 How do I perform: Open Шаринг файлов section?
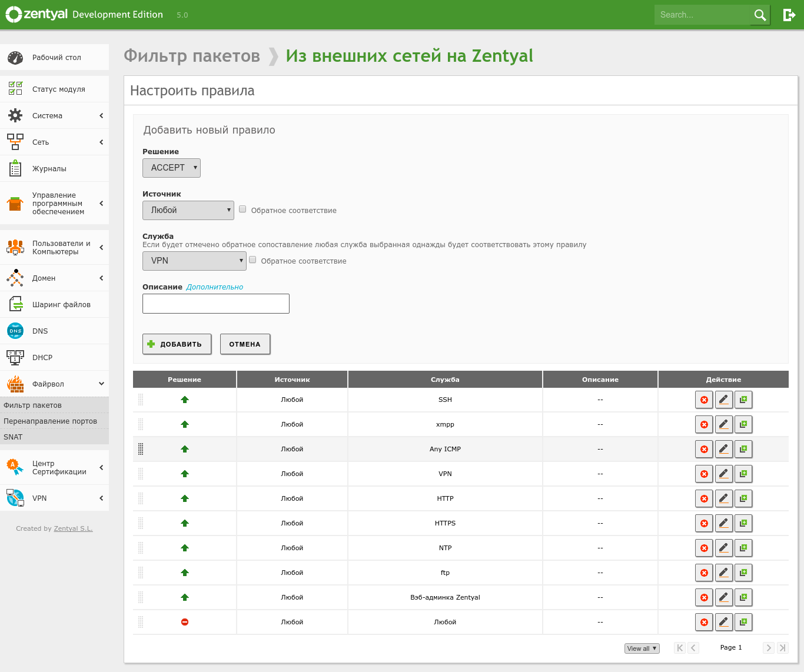pyautogui.click(x=54, y=304)
